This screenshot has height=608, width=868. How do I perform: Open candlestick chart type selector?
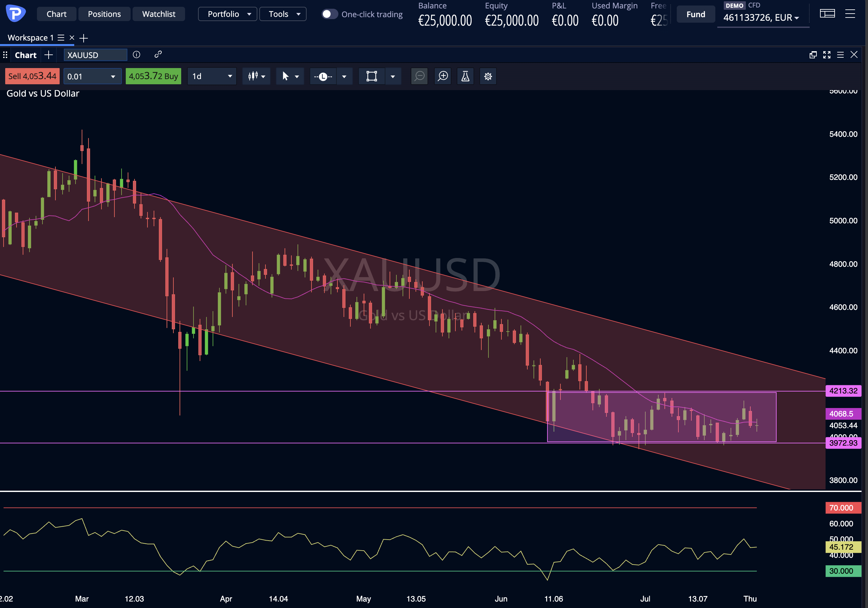(256, 76)
